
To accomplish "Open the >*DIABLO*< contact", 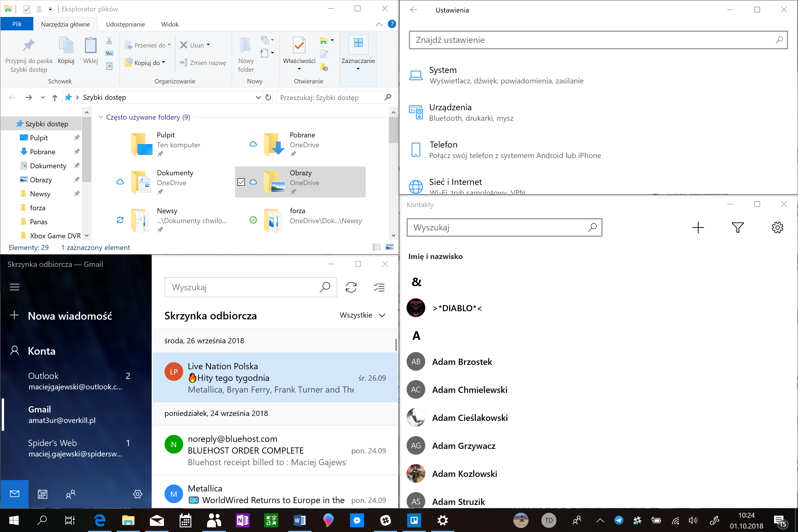I will pyautogui.click(x=457, y=308).
